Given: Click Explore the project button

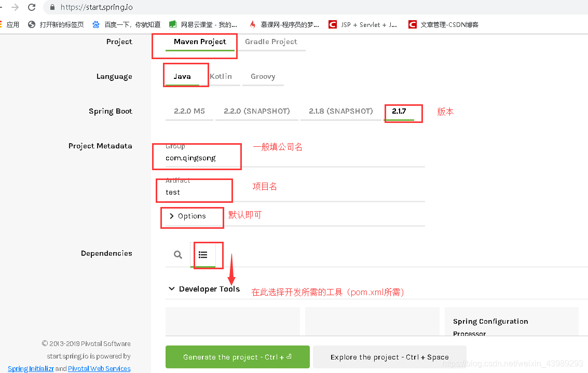Looking at the screenshot, I should click(390, 357).
